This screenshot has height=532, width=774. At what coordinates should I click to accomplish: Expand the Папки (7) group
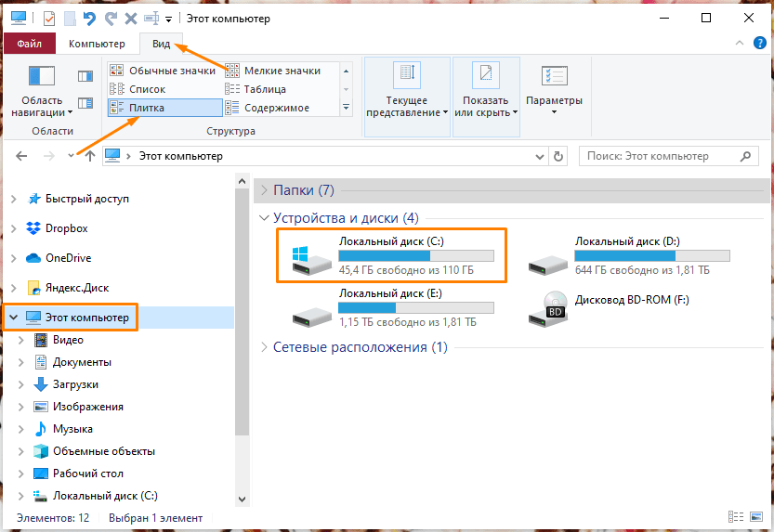click(264, 190)
